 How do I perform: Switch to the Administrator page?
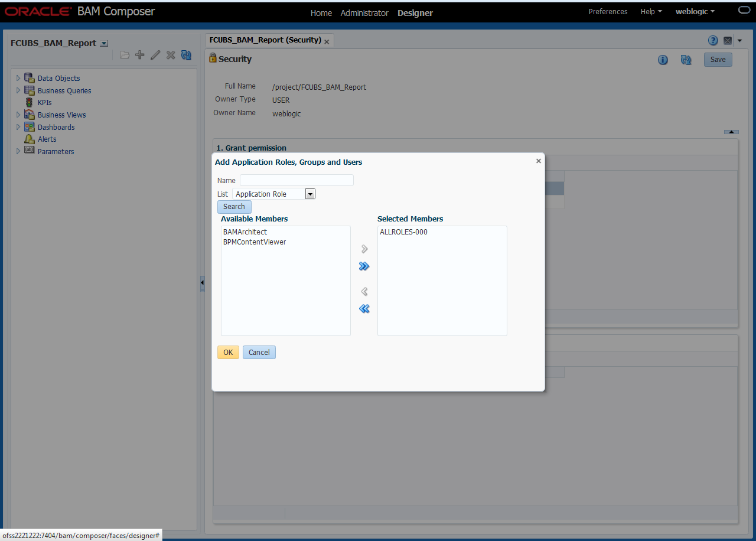[x=364, y=13]
